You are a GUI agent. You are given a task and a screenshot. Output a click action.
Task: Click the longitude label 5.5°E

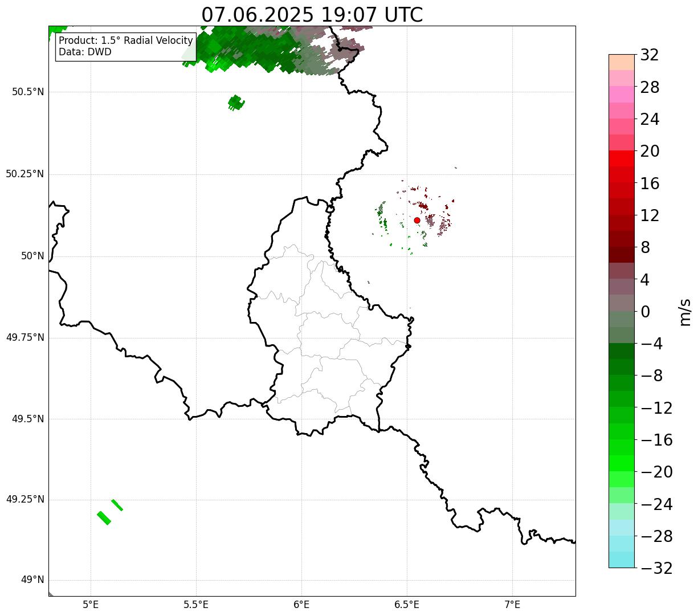[196, 605]
